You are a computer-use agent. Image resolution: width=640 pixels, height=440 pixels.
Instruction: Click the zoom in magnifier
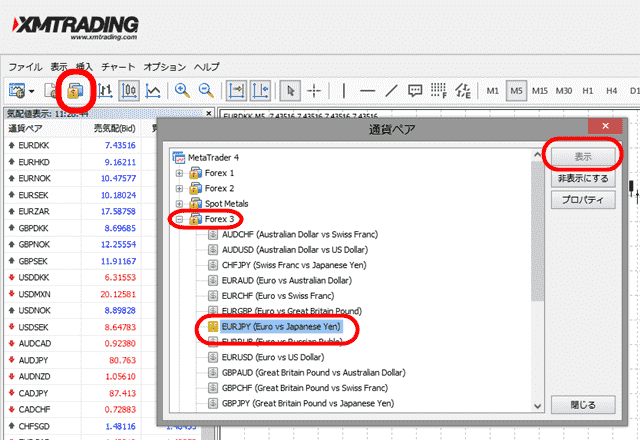182,91
